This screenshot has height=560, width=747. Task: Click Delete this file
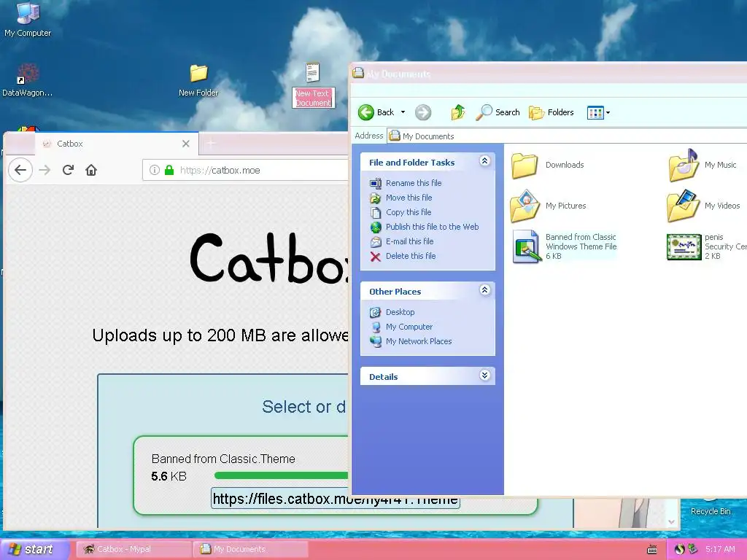410,256
